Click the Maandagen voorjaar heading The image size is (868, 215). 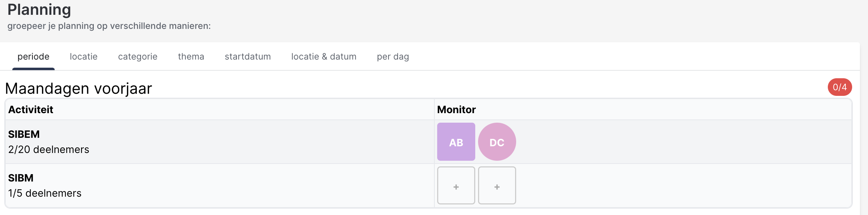coord(79,88)
